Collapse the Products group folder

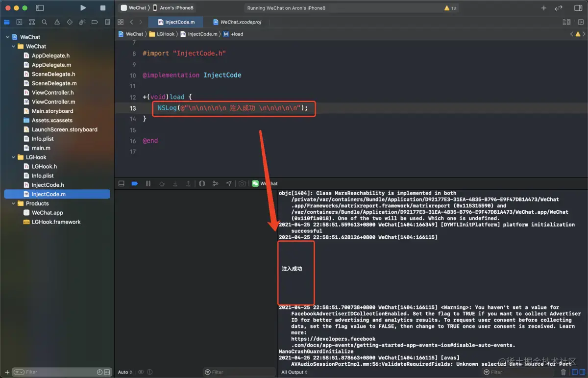[14, 203]
